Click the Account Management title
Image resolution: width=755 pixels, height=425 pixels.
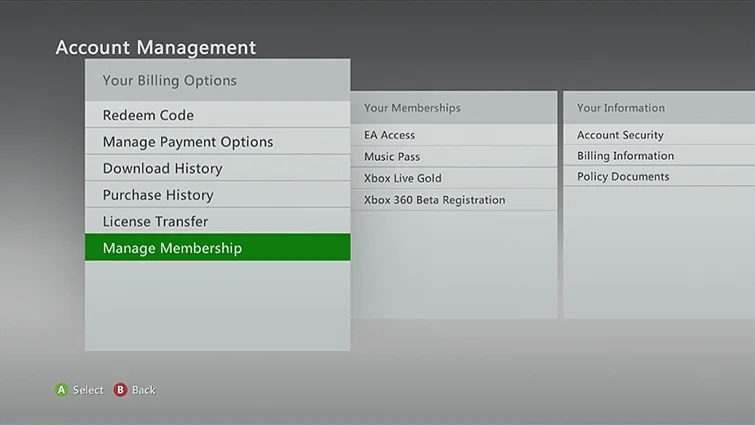point(156,48)
